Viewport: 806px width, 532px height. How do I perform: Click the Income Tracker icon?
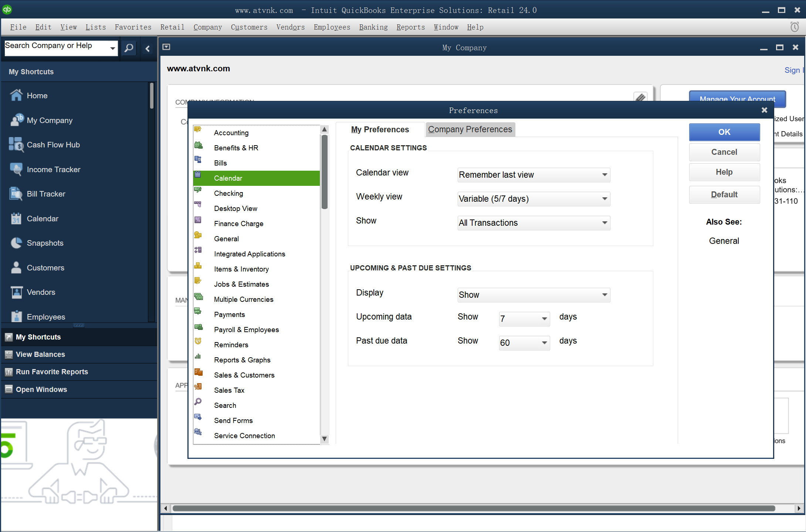point(16,168)
